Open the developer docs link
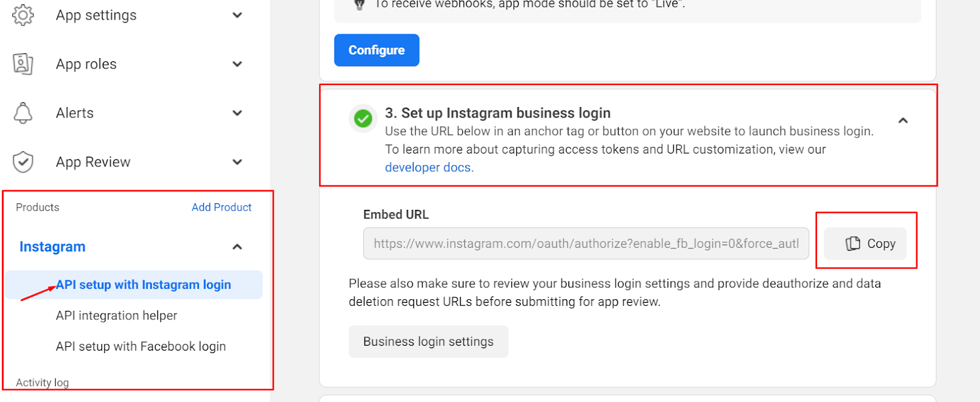980x402 pixels. pos(429,168)
